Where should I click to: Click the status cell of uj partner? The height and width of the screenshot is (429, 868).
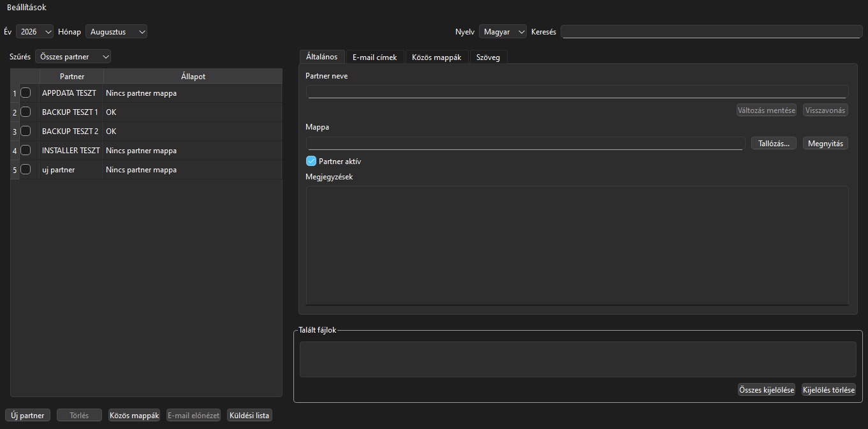coord(193,169)
